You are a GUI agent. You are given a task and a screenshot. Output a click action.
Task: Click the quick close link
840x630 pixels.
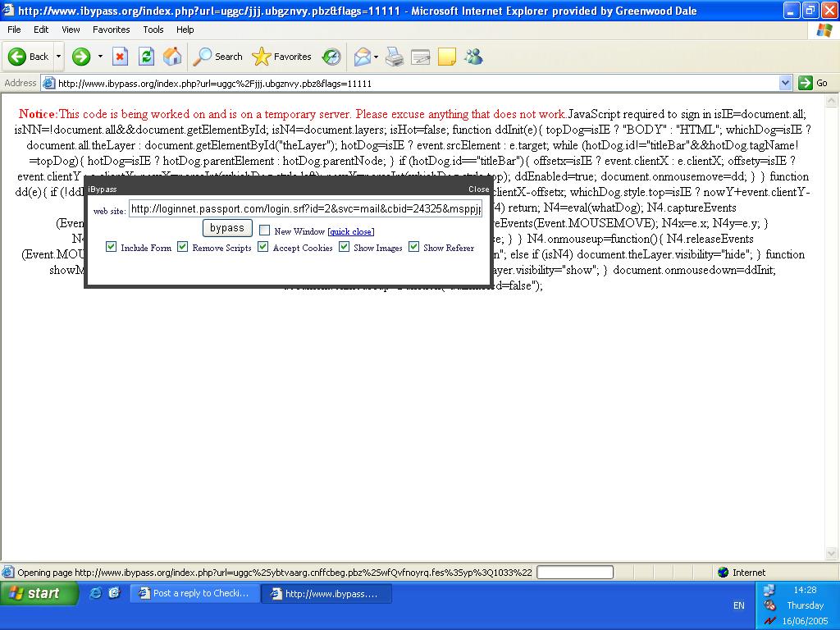pyautogui.click(x=351, y=231)
